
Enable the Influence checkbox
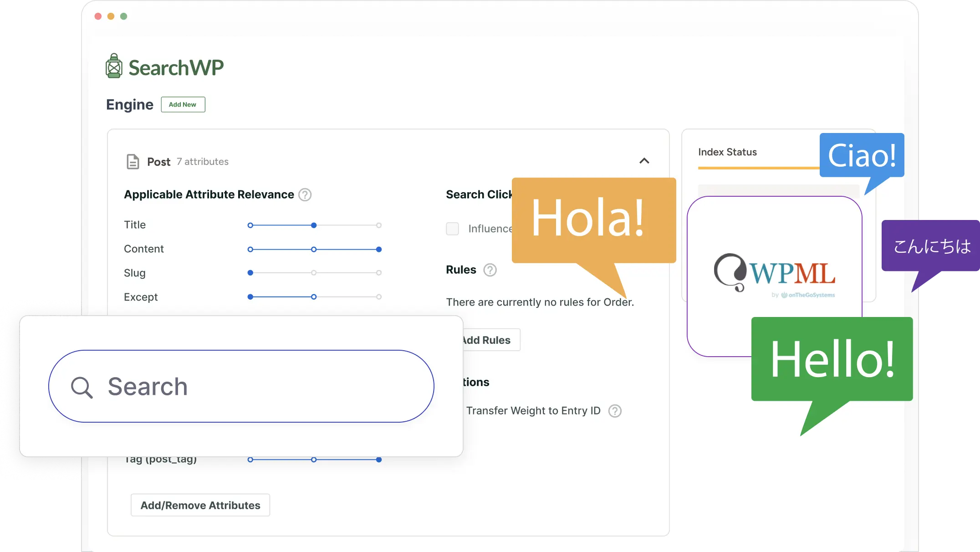[x=452, y=229]
